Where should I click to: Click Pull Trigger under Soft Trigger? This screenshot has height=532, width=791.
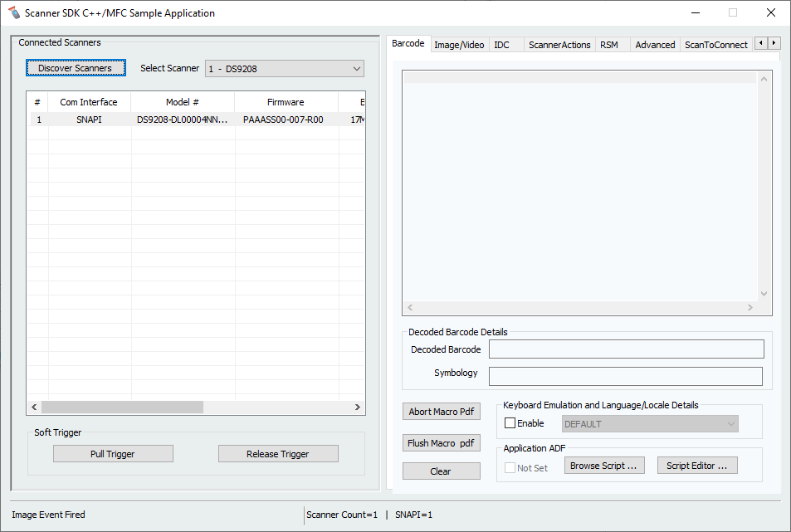coord(113,453)
